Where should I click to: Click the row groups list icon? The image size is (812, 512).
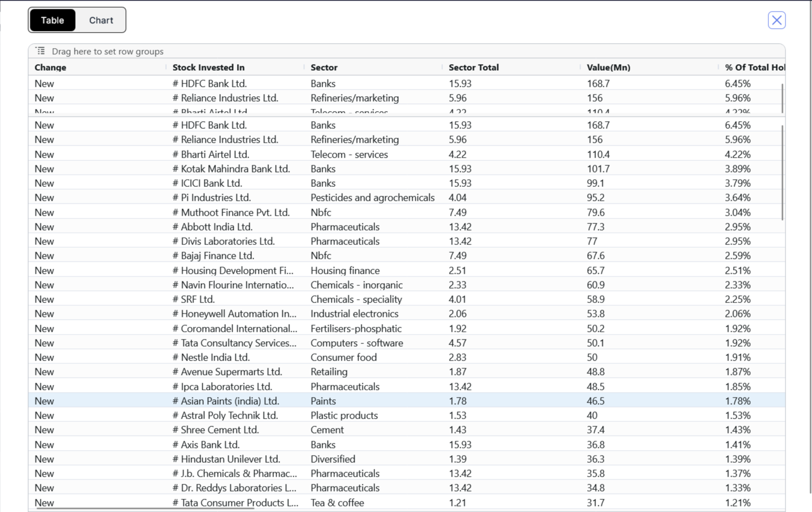(x=40, y=51)
